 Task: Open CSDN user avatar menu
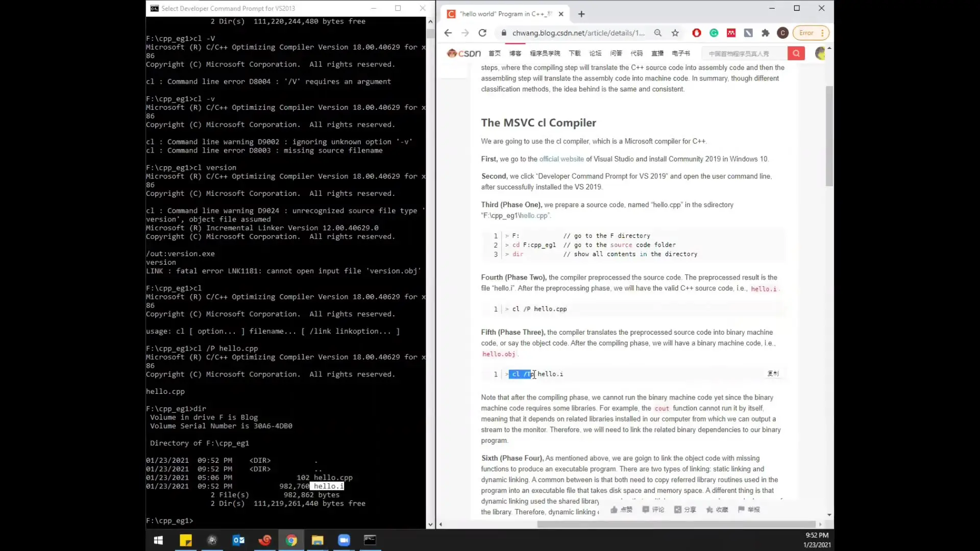(820, 53)
